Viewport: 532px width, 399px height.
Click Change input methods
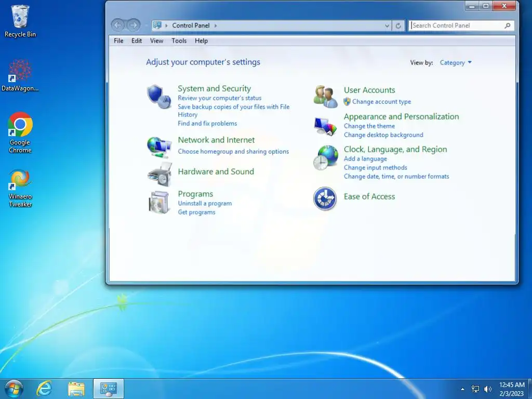point(375,167)
